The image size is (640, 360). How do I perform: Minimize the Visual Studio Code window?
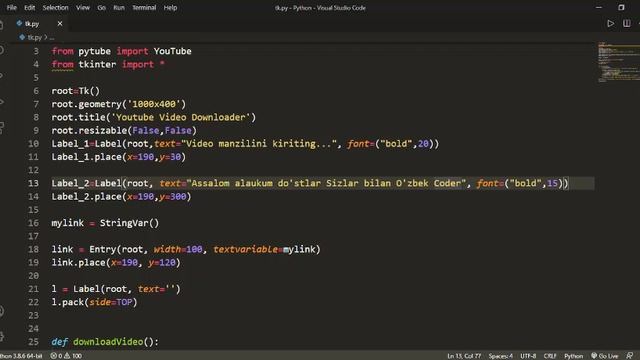pyautogui.click(x=599, y=7)
